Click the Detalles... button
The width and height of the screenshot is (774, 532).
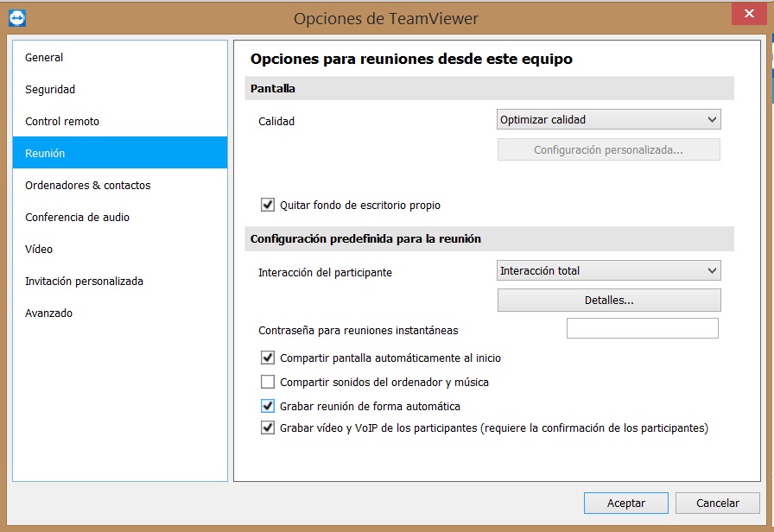tap(609, 301)
